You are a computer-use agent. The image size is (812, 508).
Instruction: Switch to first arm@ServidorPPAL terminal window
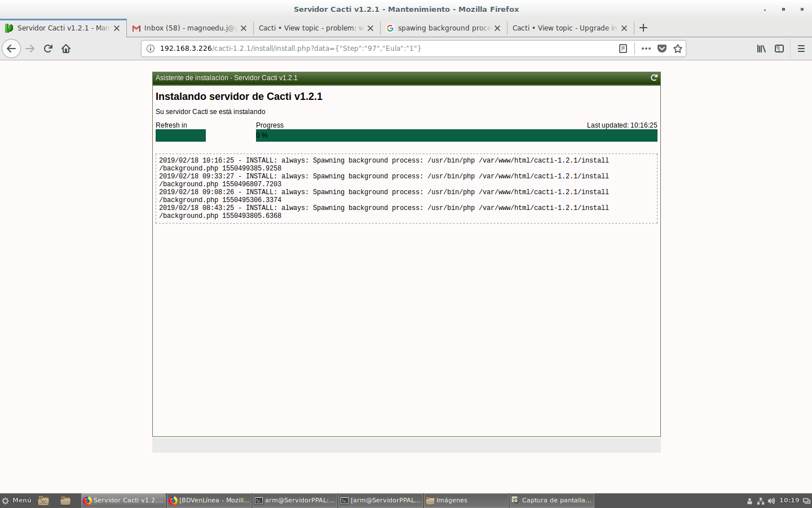point(295,501)
